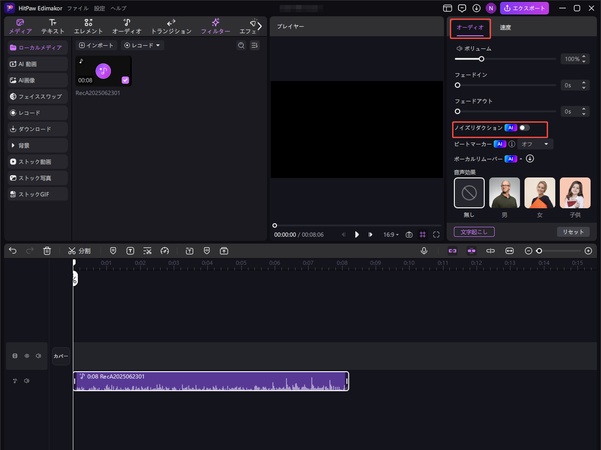
Task: Open the ファイル menu
Action: [x=78, y=8]
